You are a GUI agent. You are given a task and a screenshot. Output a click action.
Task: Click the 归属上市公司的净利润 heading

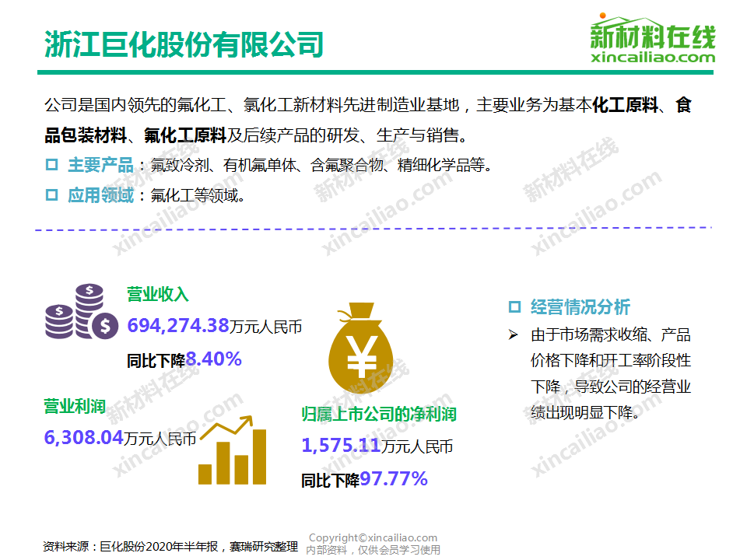379,414
